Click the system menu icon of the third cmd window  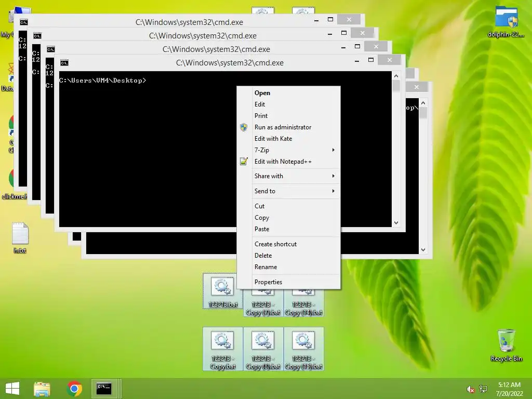pyautogui.click(x=50, y=49)
